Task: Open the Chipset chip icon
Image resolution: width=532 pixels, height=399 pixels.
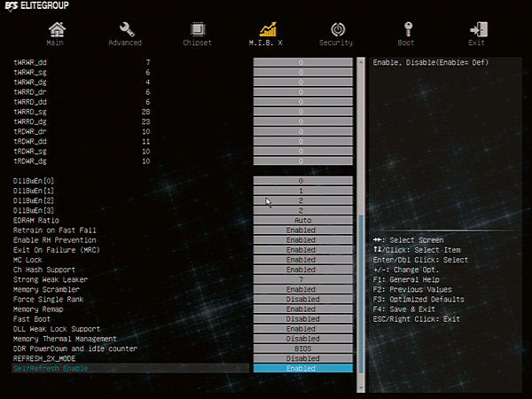Action: tap(198, 29)
